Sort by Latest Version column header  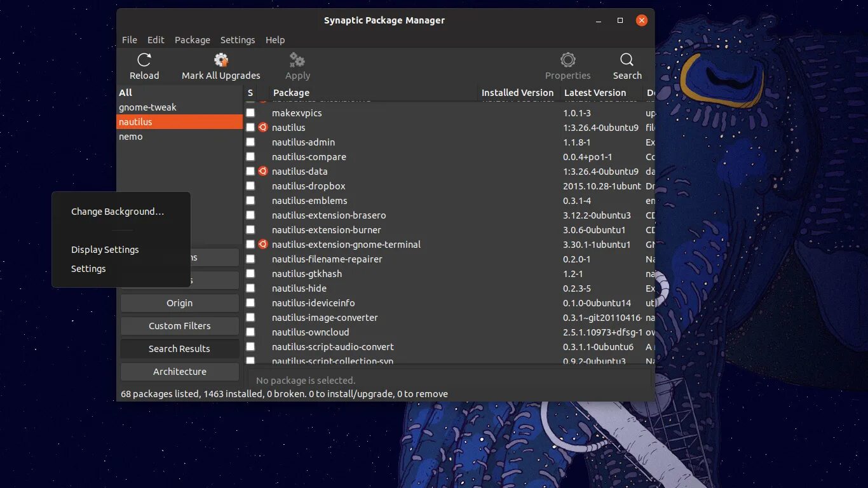click(601, 93)
